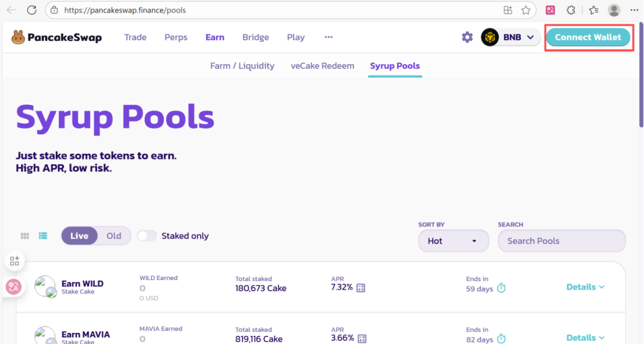Expand Details for Earn WILD pool
Viewport: 644px width, 344px height.
coord(585,287)
